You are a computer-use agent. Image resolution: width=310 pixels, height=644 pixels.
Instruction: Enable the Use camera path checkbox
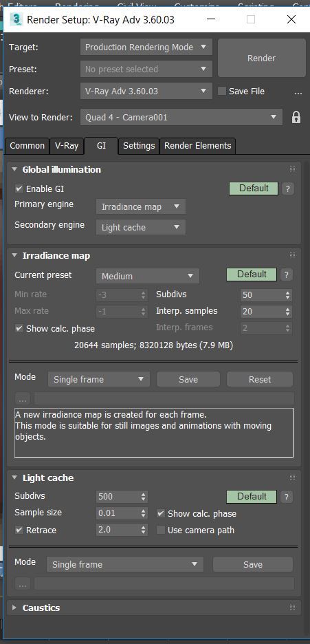pyautogui.click(x=161, y=530)
